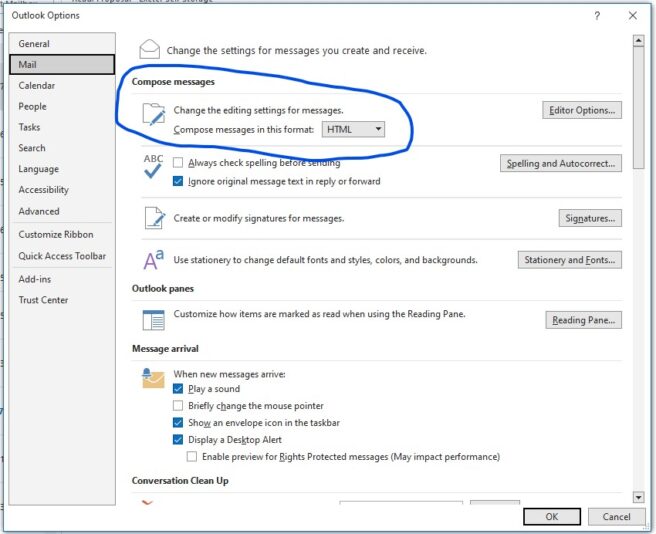Close the Outlook Options dialog with the X
The height and width of the screenshot is (534, 656).
tap(633, 16)
